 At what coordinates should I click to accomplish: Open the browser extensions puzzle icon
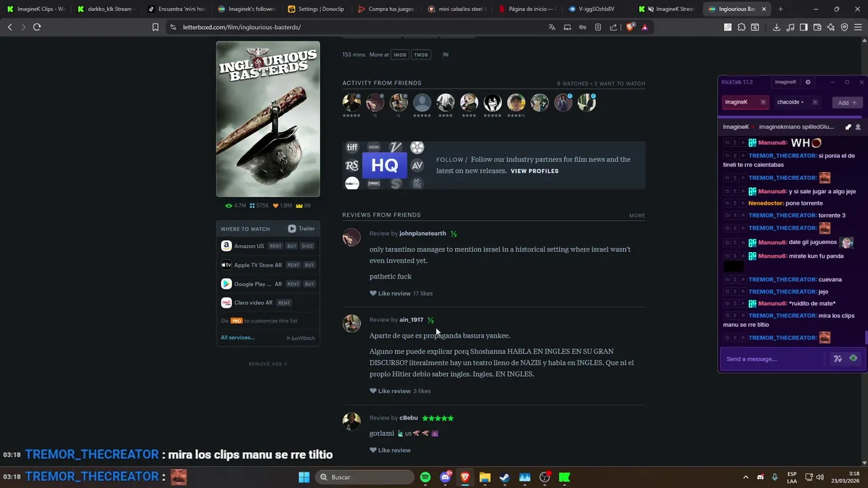741,27
